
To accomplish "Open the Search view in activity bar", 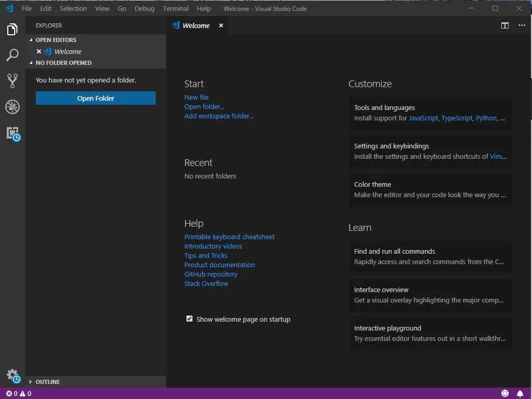I will (x=12, y=55).
